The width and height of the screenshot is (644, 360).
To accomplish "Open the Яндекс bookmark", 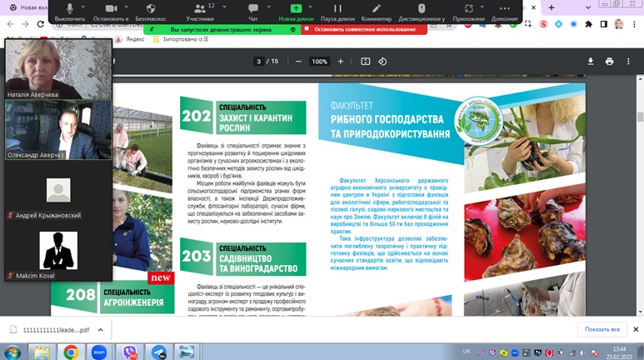I will (130, 39).
